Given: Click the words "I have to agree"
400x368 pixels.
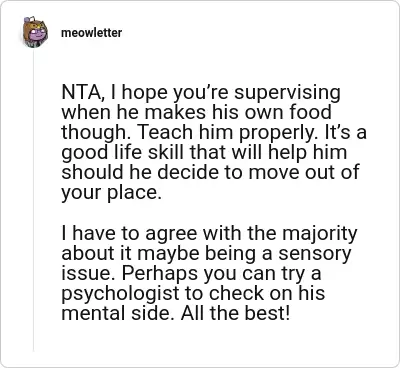Looking at the screenshot, I should click(129, 234).
